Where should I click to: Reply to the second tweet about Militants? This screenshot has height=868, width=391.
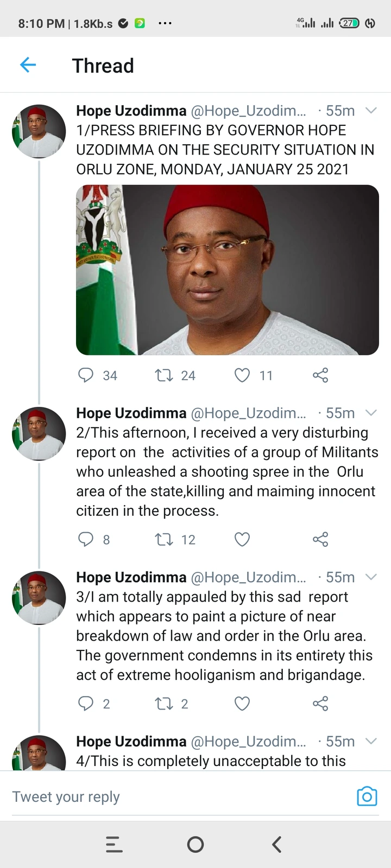click(x=86, y=539)
